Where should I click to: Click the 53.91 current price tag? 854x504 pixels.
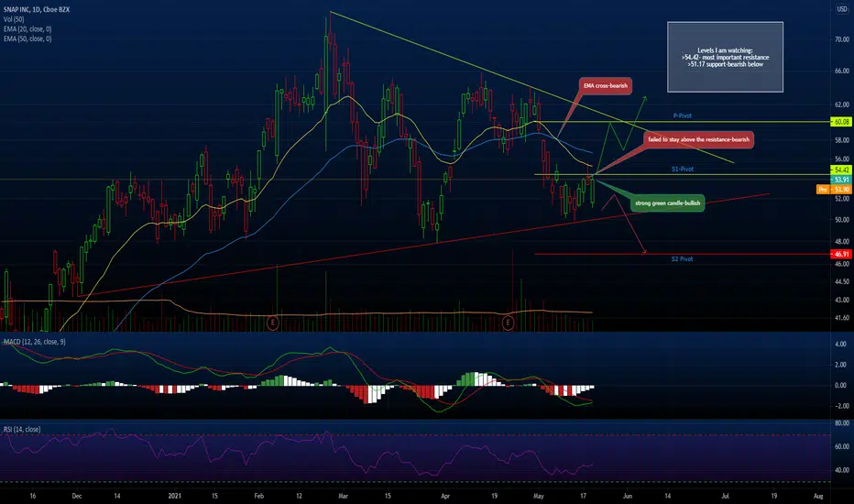tap(841, 180)
